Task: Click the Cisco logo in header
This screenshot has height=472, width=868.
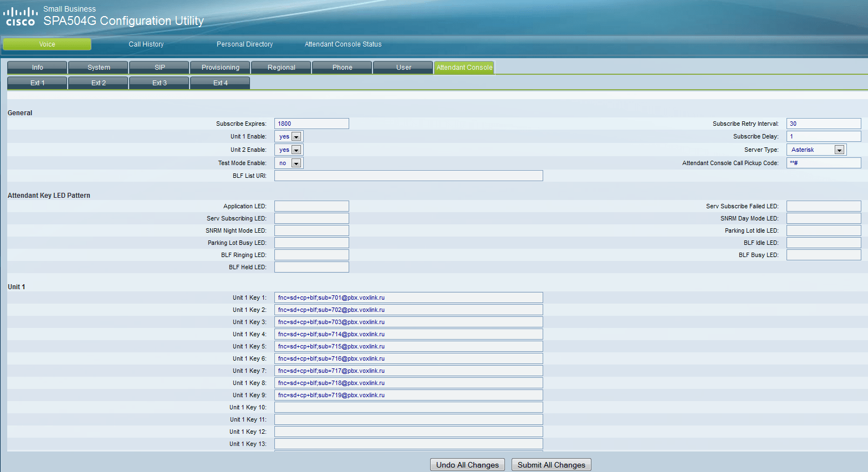Action: (21, 17)
